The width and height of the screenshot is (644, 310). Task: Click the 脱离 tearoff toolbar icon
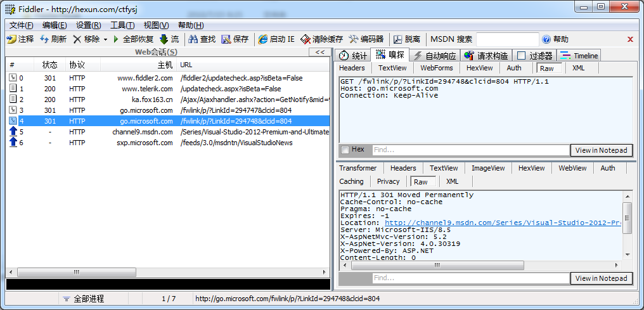coord(397,39)
